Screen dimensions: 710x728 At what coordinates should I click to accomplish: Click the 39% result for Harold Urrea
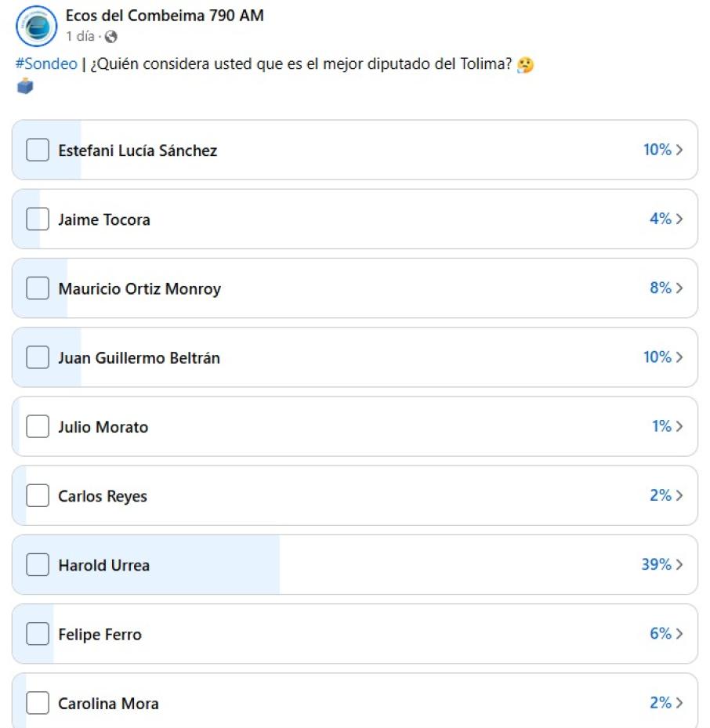point(656,564)
